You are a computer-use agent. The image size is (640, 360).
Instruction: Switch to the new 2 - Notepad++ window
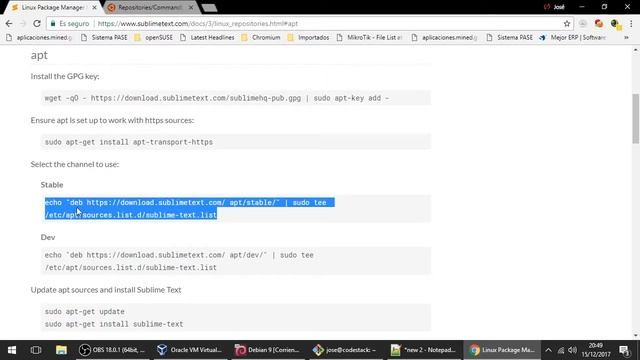[423, 350]
